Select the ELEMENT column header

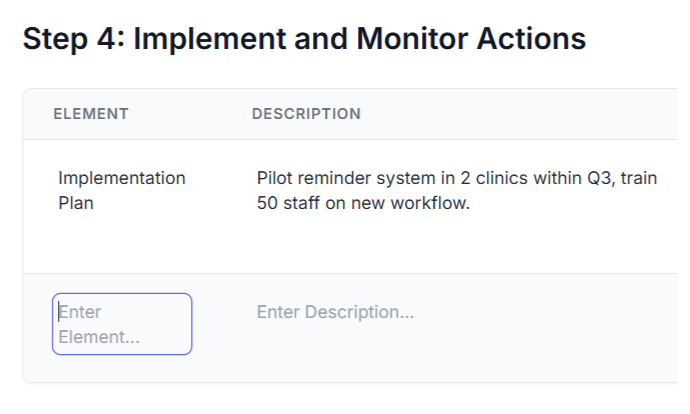click(x=91, y=114)
